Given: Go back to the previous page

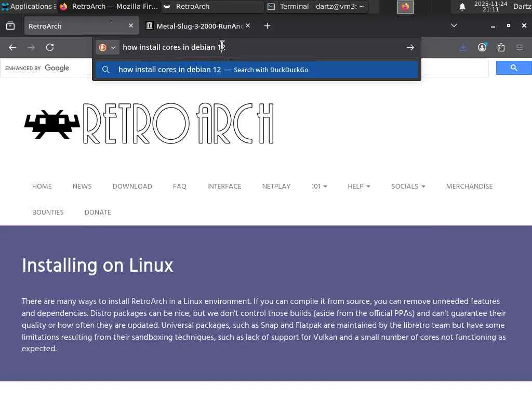Looking at the screenshot, I should [12, 47].
